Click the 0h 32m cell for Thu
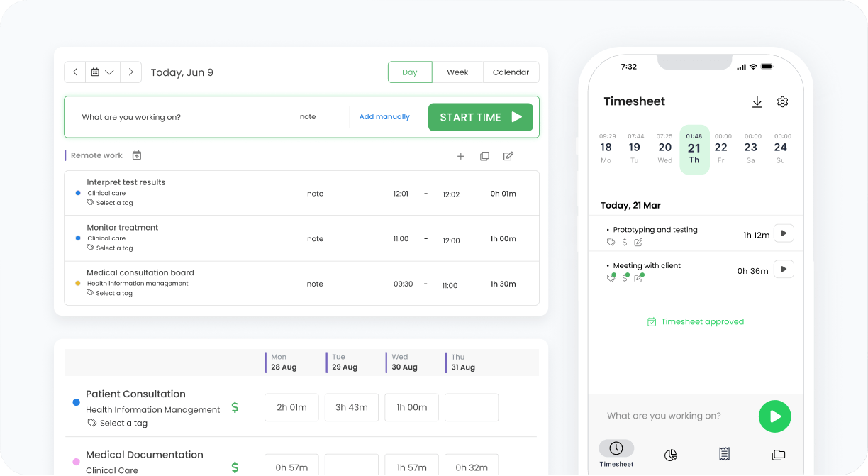 tap(472, 465)
